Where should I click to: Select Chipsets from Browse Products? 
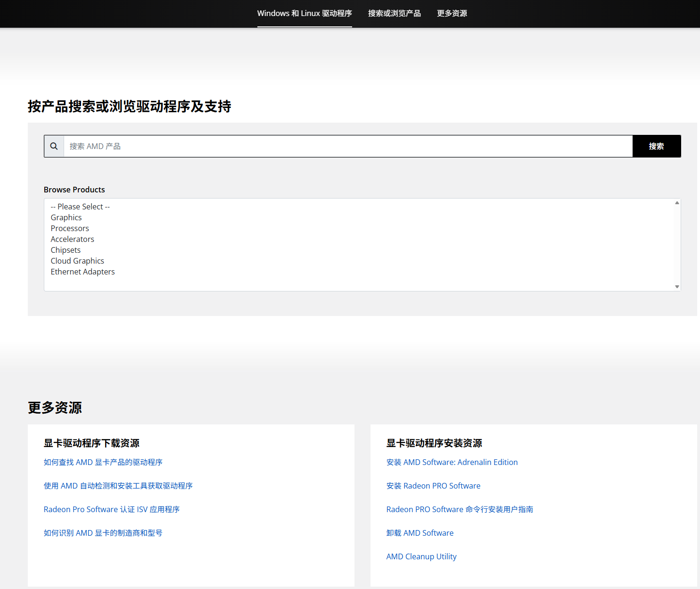tap(66, 250)
